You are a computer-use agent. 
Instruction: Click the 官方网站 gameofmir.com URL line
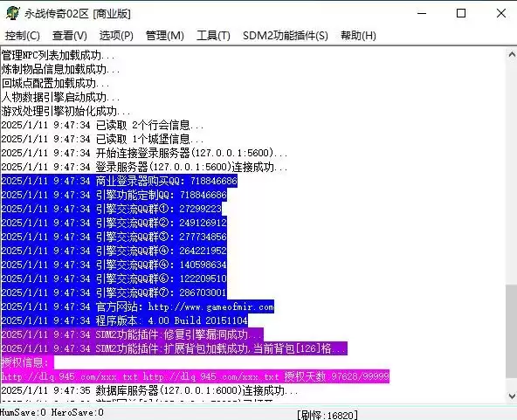click(138, 307)
